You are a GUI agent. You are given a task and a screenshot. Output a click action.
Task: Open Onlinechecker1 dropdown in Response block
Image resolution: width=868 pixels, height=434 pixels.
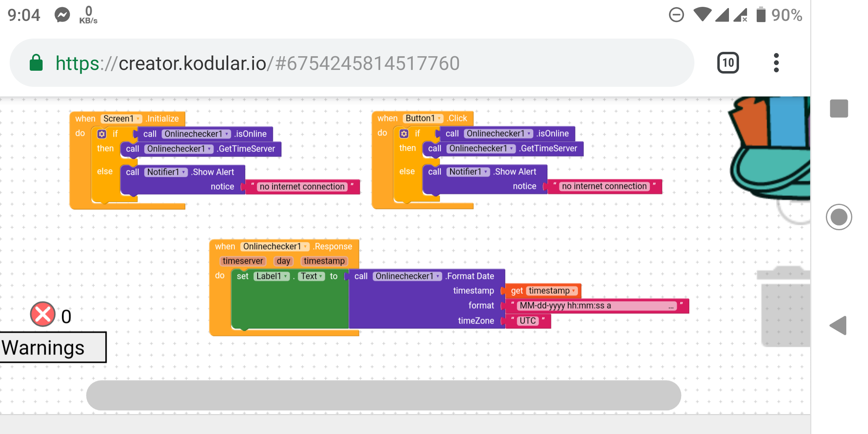305,246
